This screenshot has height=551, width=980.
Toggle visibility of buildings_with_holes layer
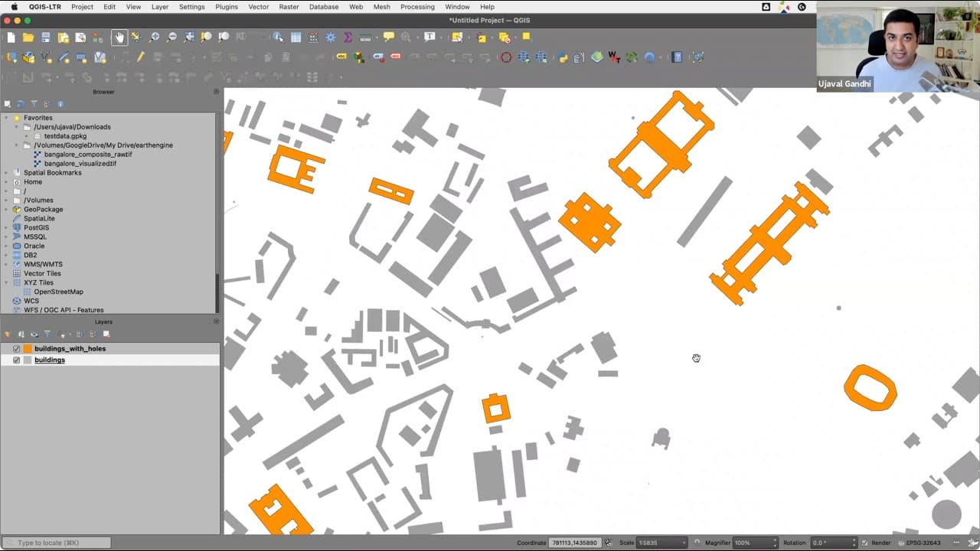(x=17, y=349)
